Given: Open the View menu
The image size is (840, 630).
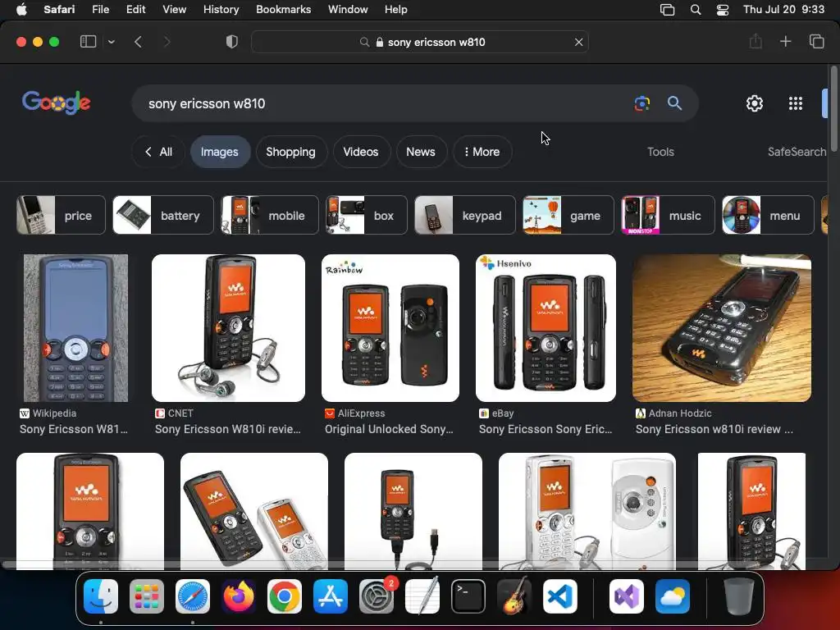Looking at the screenshot, I should click(x=174, y=9).
